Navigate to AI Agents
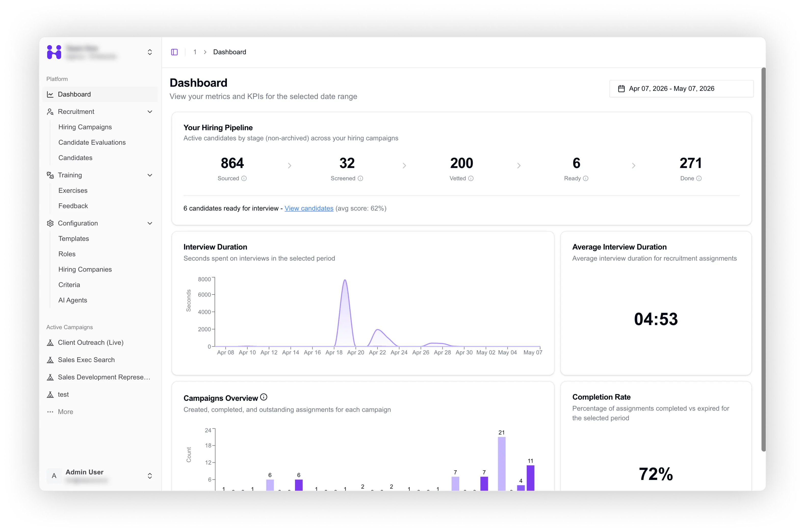Viewport: 805px width, 532px height. pyautogui.click(x=73, y=300)
